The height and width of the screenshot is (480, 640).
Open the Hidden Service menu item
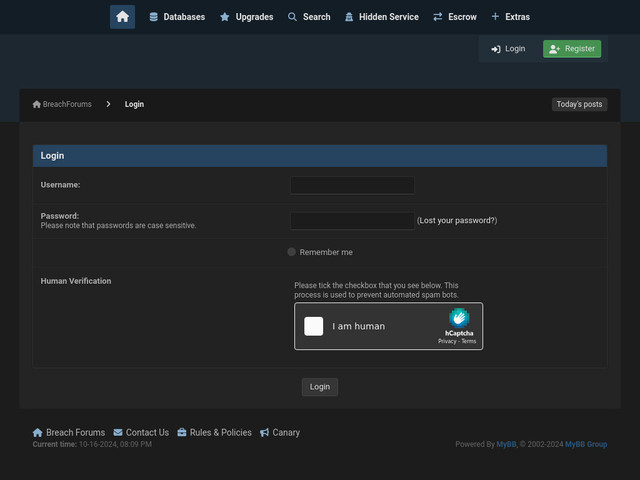tap(382, 17)
